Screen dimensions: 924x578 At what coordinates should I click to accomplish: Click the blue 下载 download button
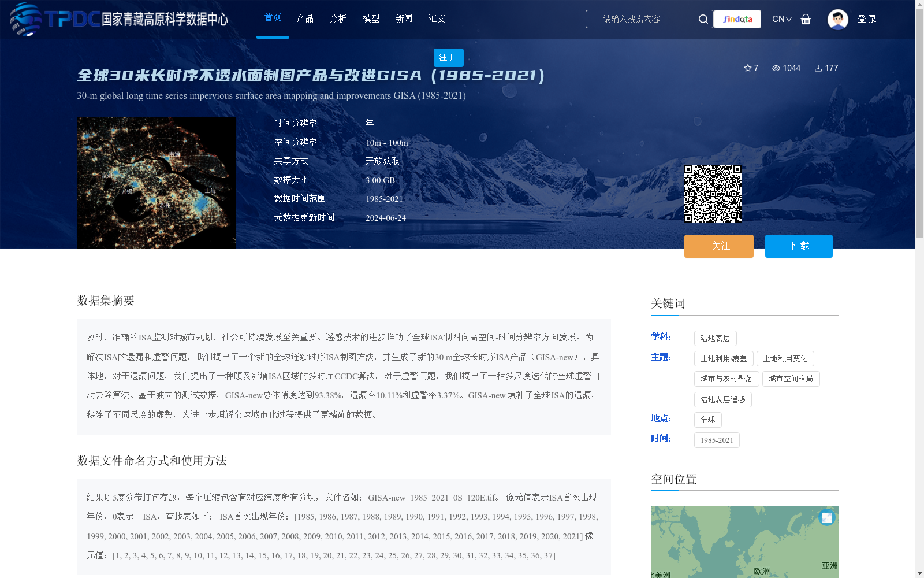click(x=798, y=246)
